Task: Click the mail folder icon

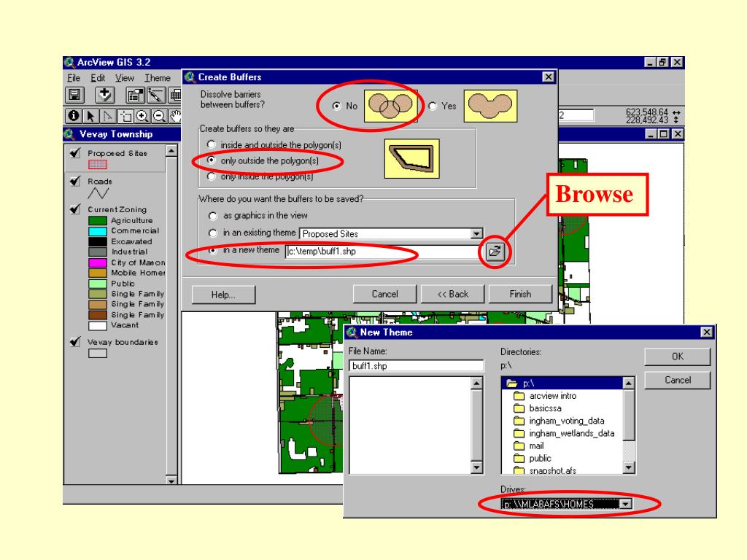Action: tap(519, 446)
